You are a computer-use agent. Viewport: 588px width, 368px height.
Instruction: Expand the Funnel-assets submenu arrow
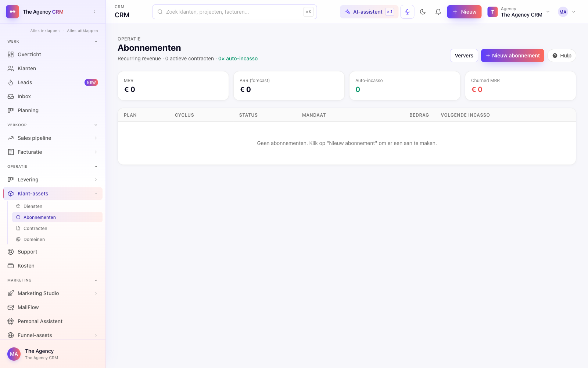point(96,335)
